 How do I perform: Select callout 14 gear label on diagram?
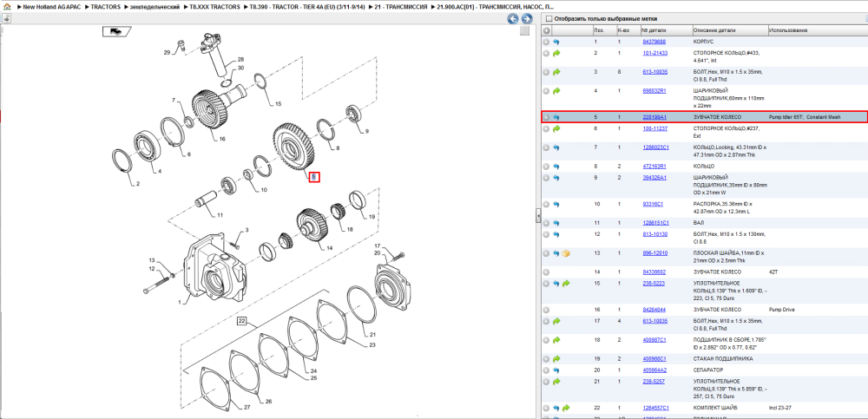329,248
